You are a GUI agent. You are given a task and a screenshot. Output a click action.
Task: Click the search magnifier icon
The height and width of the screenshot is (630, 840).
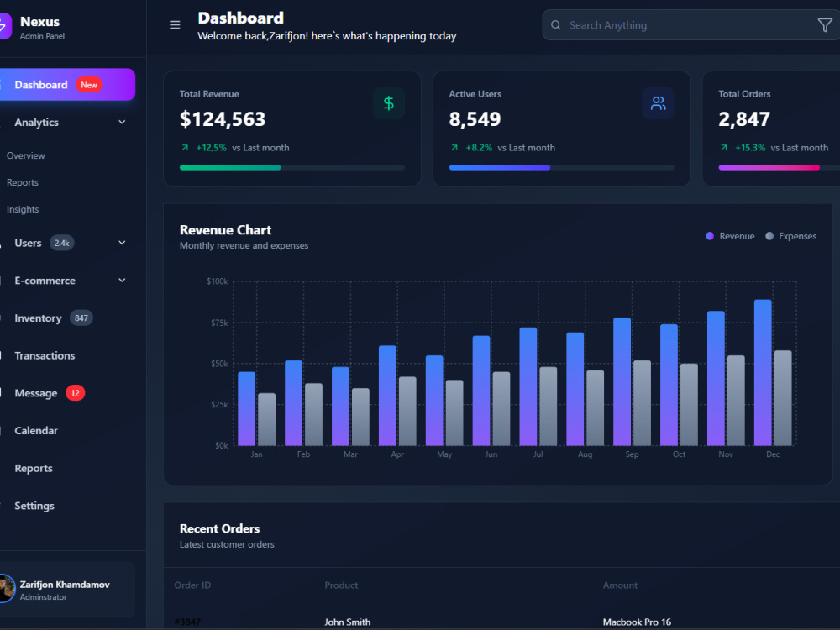(x=555, y=25)
